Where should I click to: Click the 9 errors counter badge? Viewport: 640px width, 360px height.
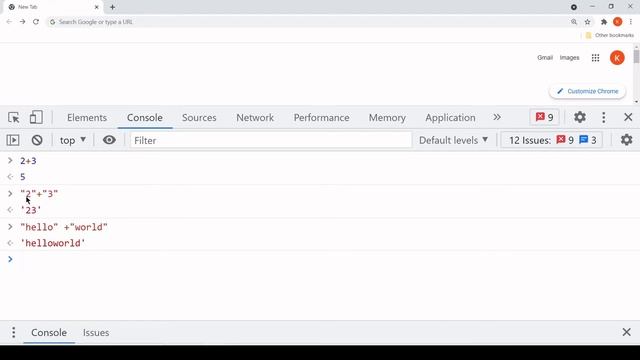click(544, 118)
